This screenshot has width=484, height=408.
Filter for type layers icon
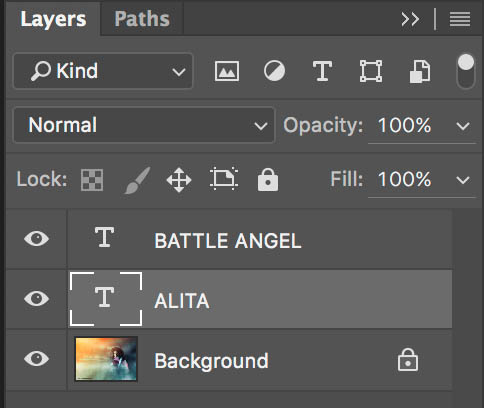[x=322, y=71]
